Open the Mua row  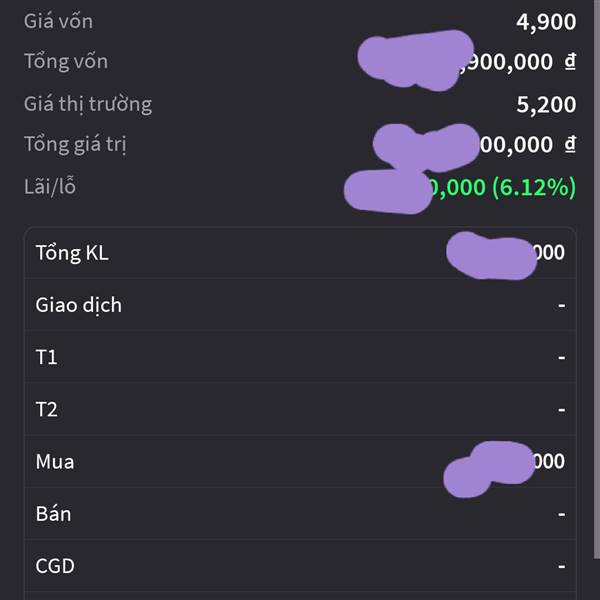[x=300, y=461]
